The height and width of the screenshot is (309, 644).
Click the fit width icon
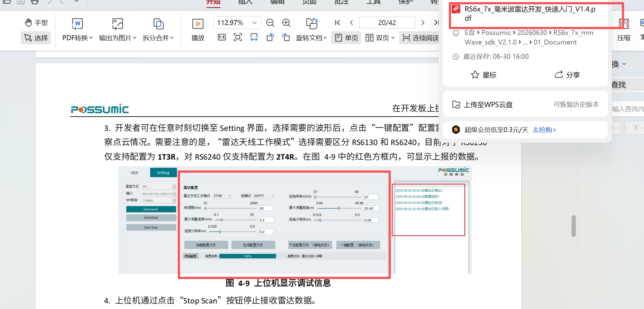point(254,37)
